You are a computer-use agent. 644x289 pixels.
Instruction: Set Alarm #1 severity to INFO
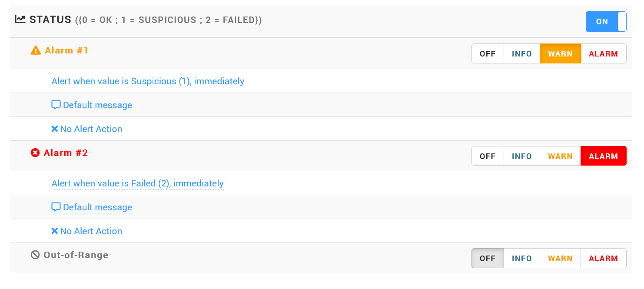click(x=521, y=54)
